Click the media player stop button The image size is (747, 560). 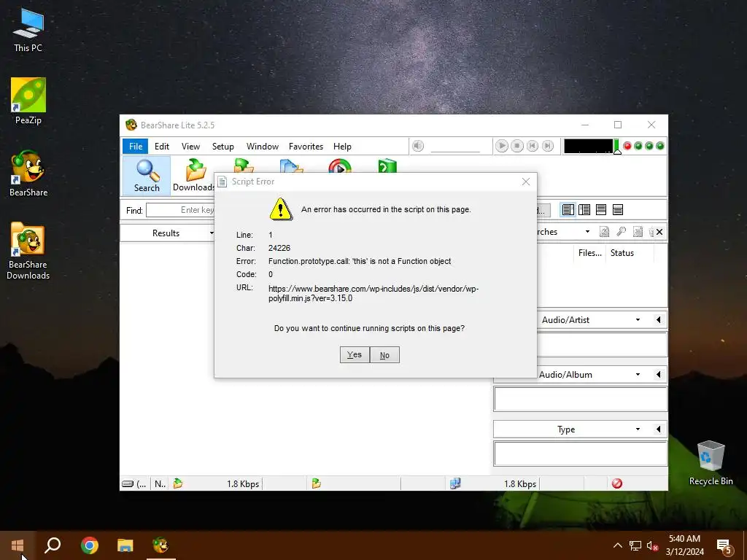pyautogui.click(x=517, y=146)
